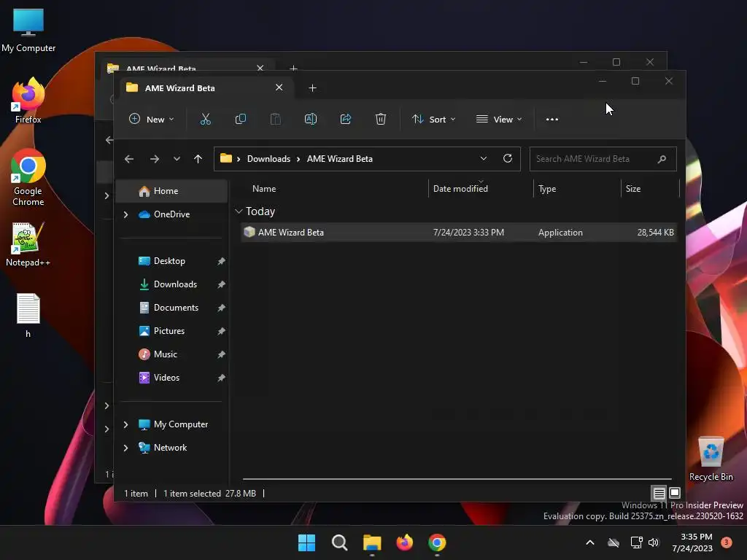Click the horizontal scrollbar of file list

coord(457,478)
